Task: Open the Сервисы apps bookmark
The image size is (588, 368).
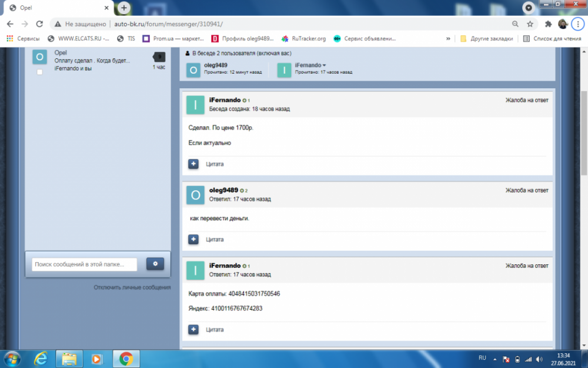Action: coord(24,38)
